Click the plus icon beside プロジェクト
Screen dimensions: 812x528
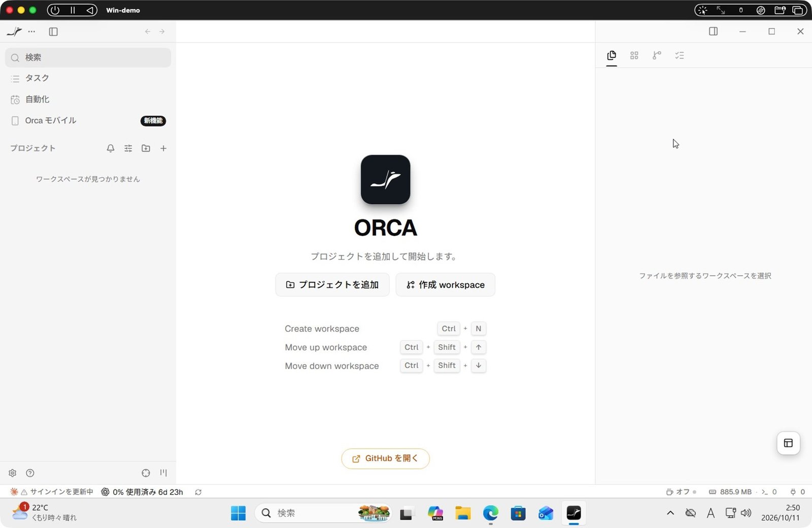tap(163, 148)
